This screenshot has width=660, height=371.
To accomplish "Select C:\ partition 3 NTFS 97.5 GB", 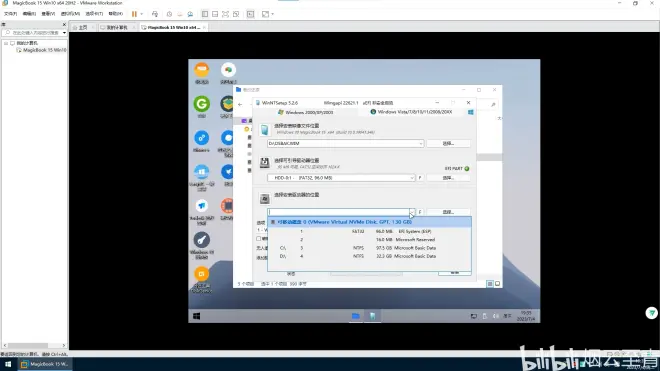I will pyautogui.click(x=369, y=248).
